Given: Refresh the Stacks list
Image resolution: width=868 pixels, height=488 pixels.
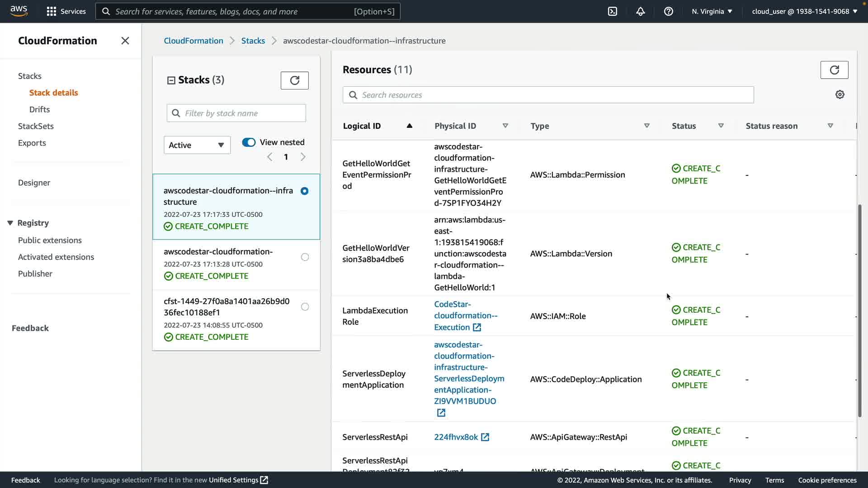Looking at the screenshot, I should pos(294,80).
